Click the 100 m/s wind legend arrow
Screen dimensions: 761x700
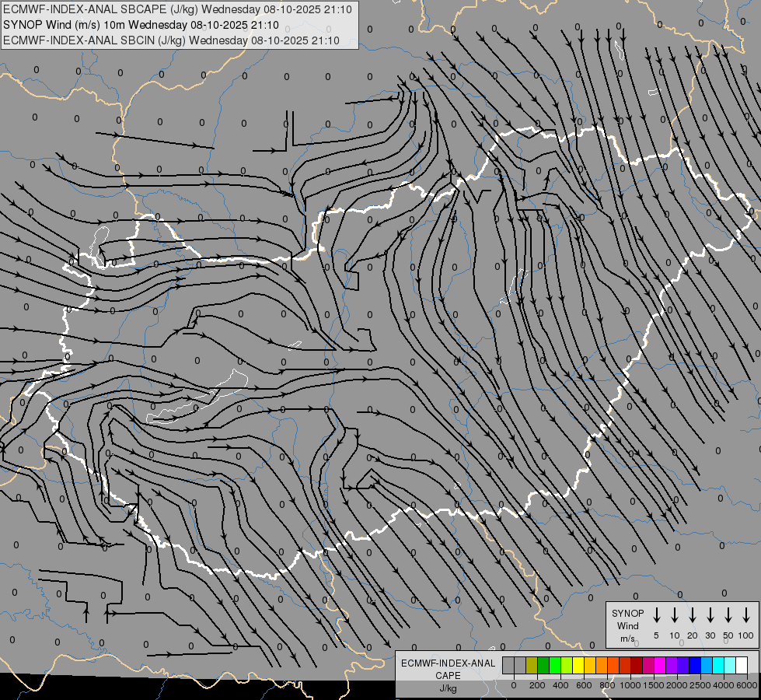tap(746, 616)
